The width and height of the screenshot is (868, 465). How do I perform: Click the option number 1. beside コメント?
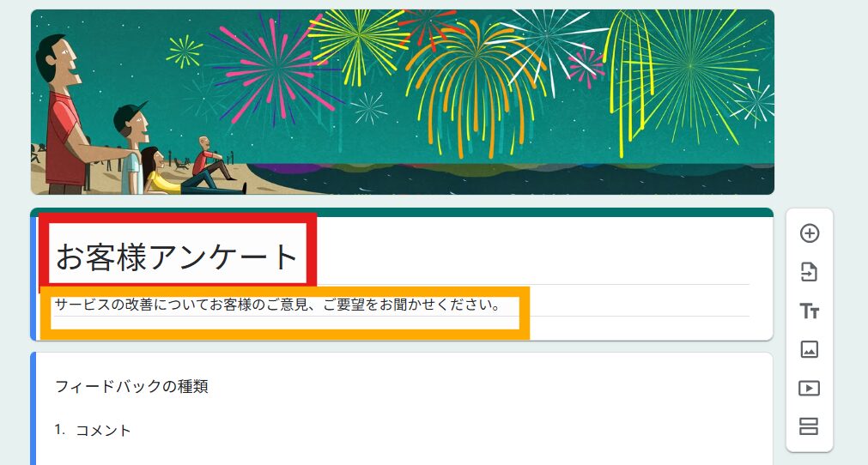point(60,430)
